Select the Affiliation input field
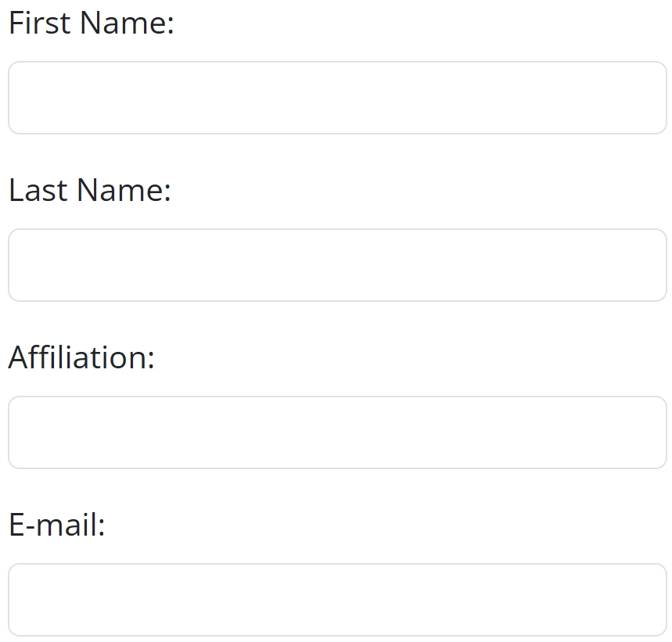This screenshot has width=672, height=642. coord(337,432)
